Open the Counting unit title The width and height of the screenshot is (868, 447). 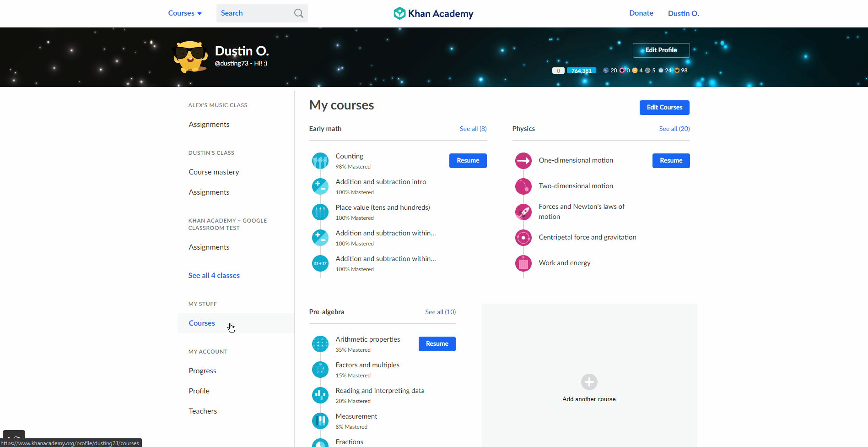point(349,156)
